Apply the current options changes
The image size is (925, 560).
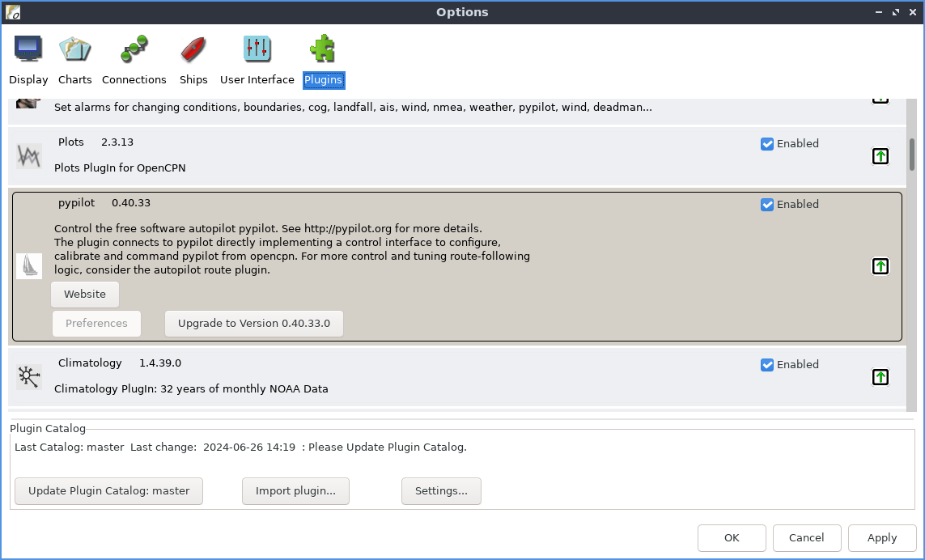(881, 537)
